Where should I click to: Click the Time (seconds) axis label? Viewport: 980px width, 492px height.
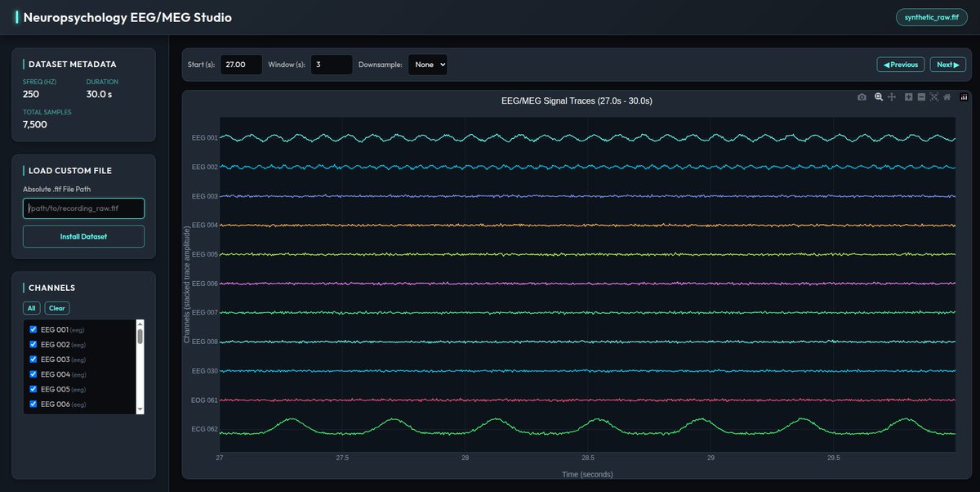(x=587, y=474)
